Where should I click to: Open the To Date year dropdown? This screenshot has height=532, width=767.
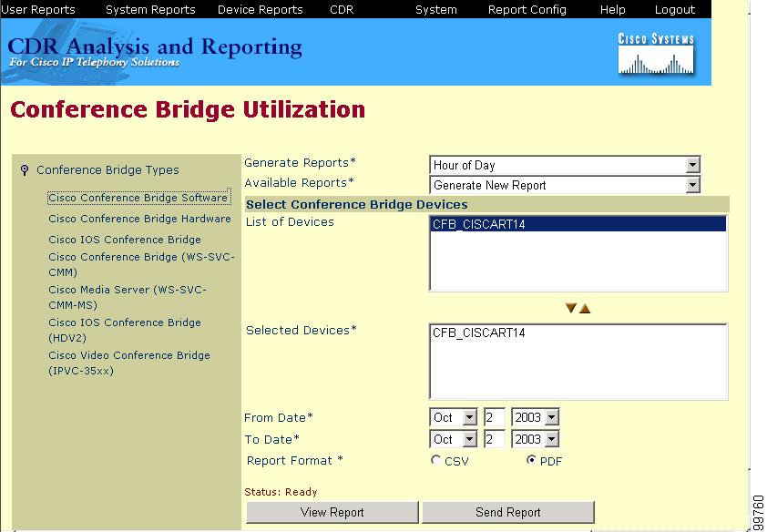tap(535, 439)
